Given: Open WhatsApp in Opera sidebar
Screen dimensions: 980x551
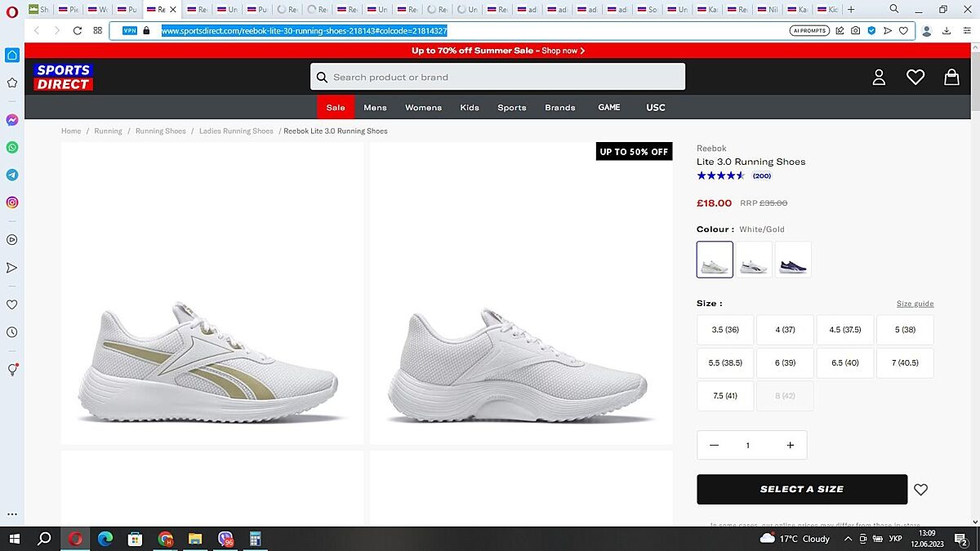Looking at the screenshot, I should pyautogui.click(x=12, y=148).
